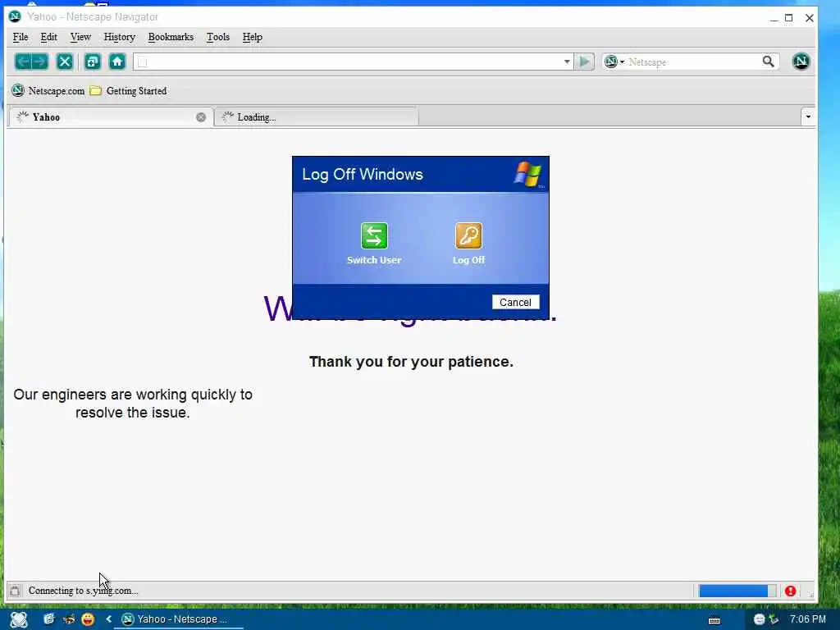Screen dimensions: 840x630
Task: Open a new tab using toolbar icon
Action: point(93,62)
